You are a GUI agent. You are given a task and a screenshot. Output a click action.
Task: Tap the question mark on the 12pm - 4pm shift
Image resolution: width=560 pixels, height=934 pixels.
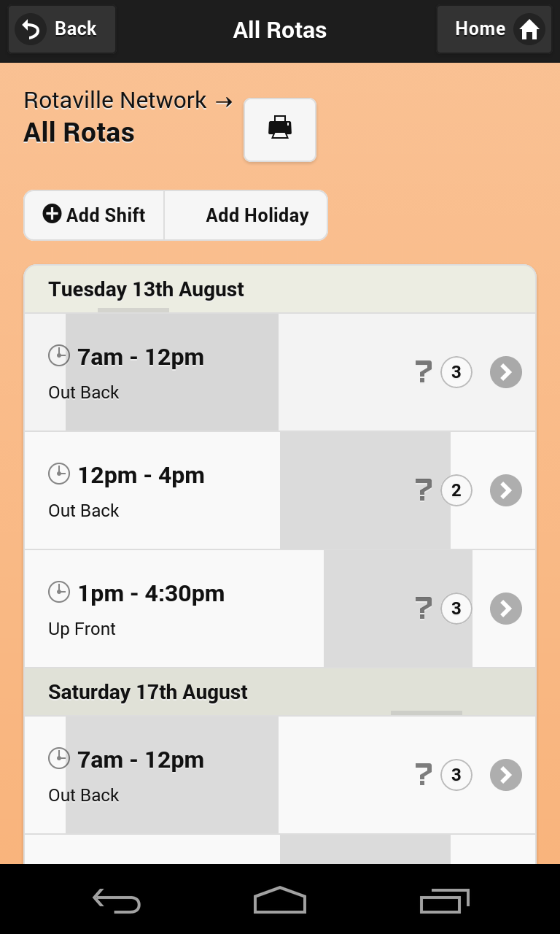coord(423,490)
